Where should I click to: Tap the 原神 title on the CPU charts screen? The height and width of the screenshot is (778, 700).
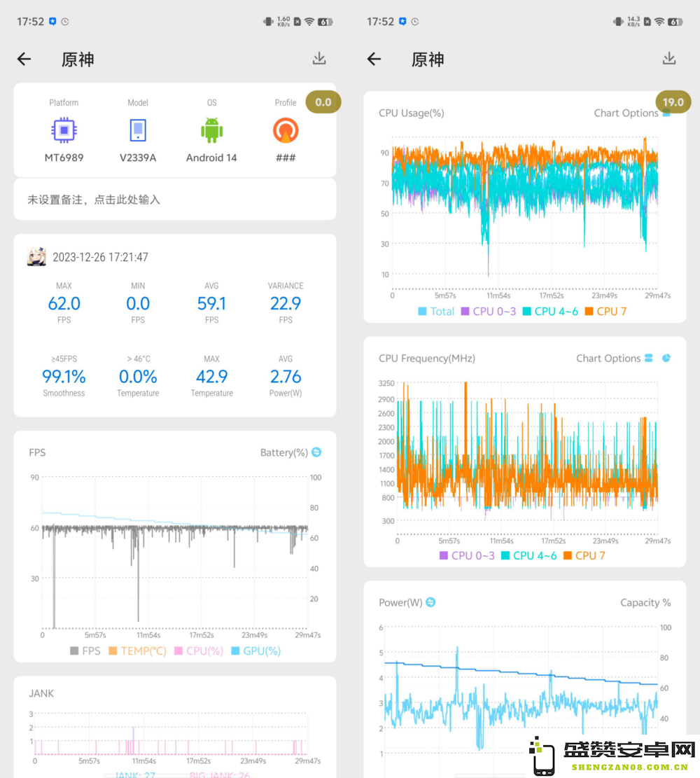428,60
